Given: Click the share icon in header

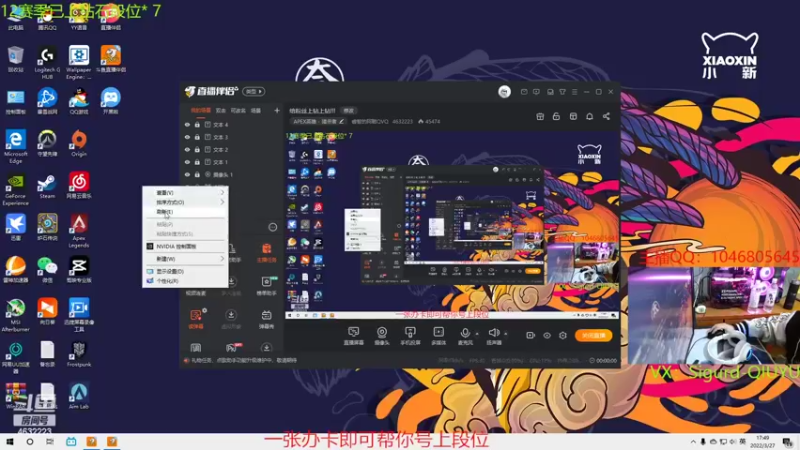Looking at the screenshot, I should pos(606,116).
